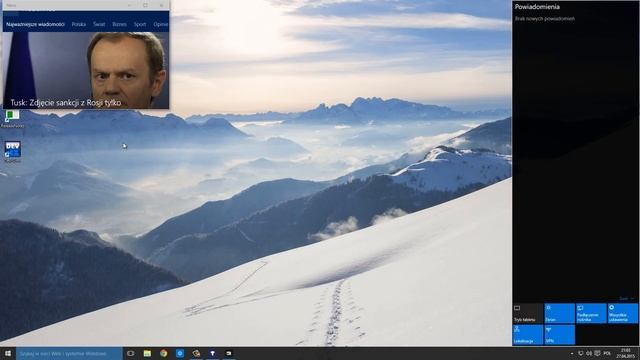The height and width of the screenshot is (360, 640).
Task: Select the green desktop shortcut below News
Action: pyautogui.click(x=12, y=116)
